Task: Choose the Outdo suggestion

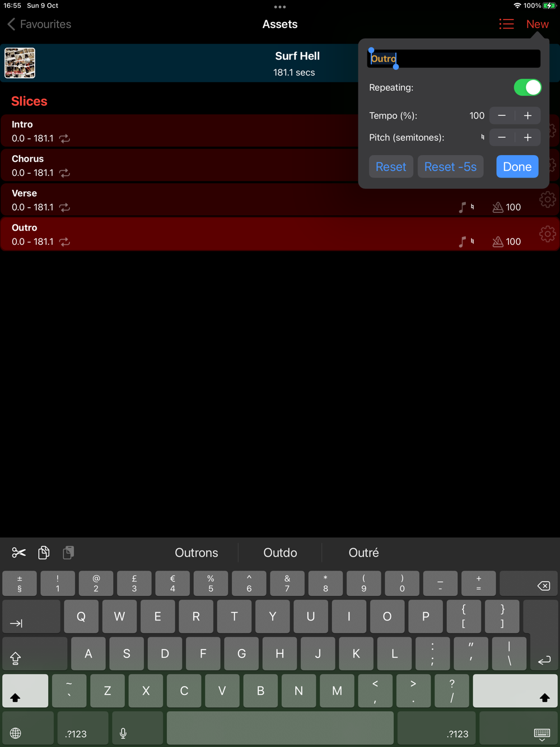Action: coord(280,553)
